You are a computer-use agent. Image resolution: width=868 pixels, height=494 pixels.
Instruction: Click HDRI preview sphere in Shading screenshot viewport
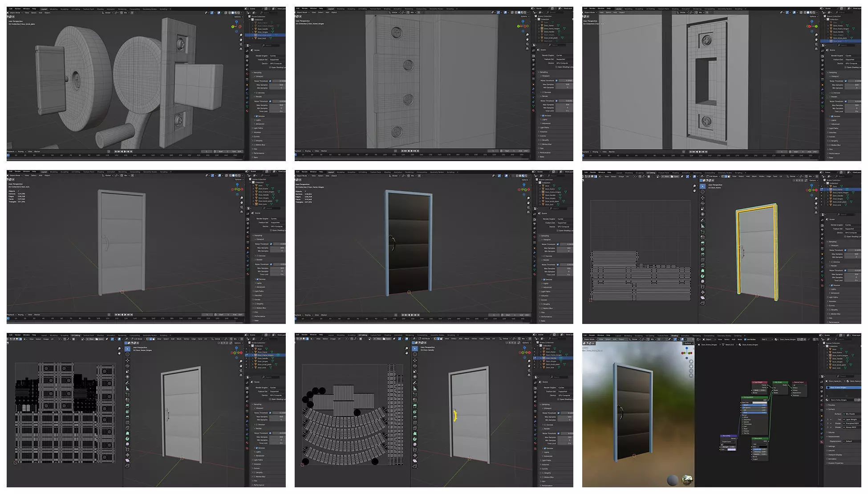pos(688,480)
